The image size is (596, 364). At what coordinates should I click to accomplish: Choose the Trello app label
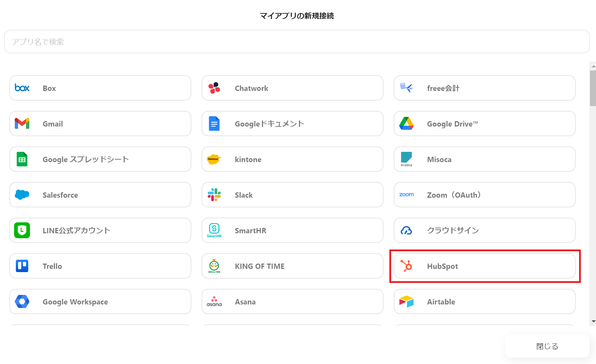tap(53, 266)
